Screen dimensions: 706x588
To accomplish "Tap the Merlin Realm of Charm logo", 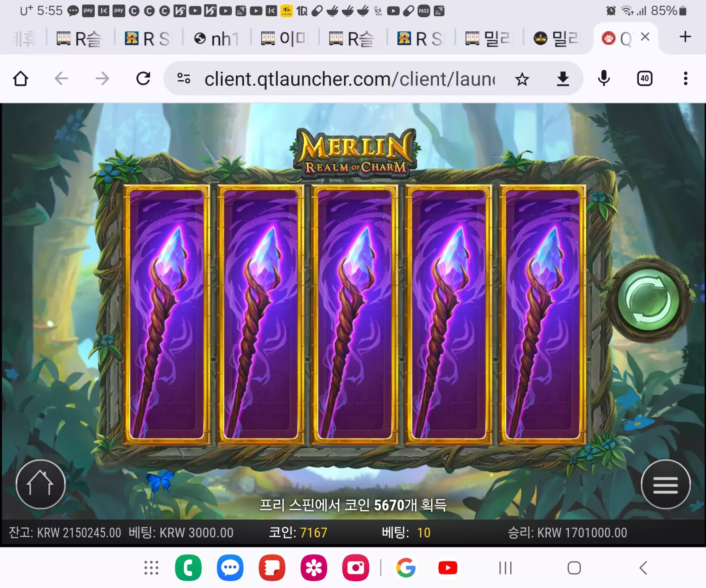I will click(x=355, y=153).
